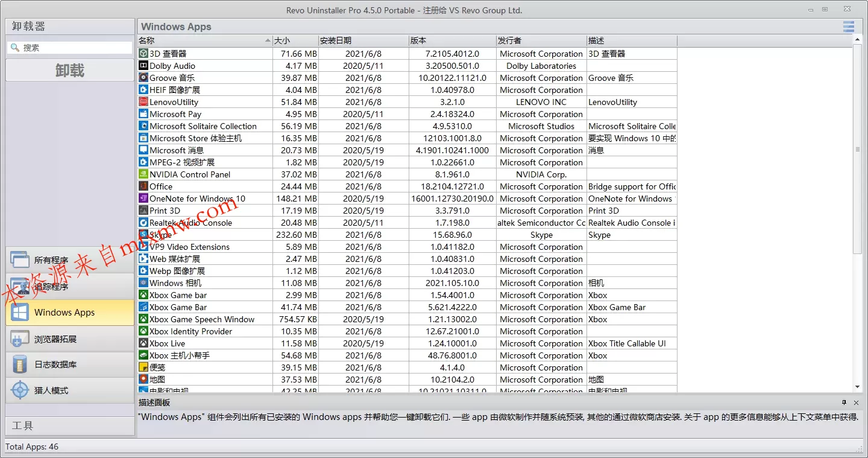Click the scrollbar down arrow
Viewport: 868px width, 458px height.
858,387
